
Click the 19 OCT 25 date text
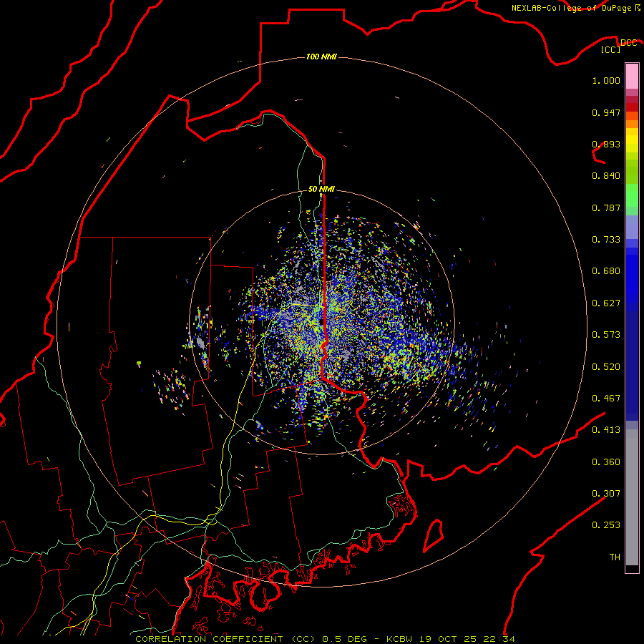[448, 639]
